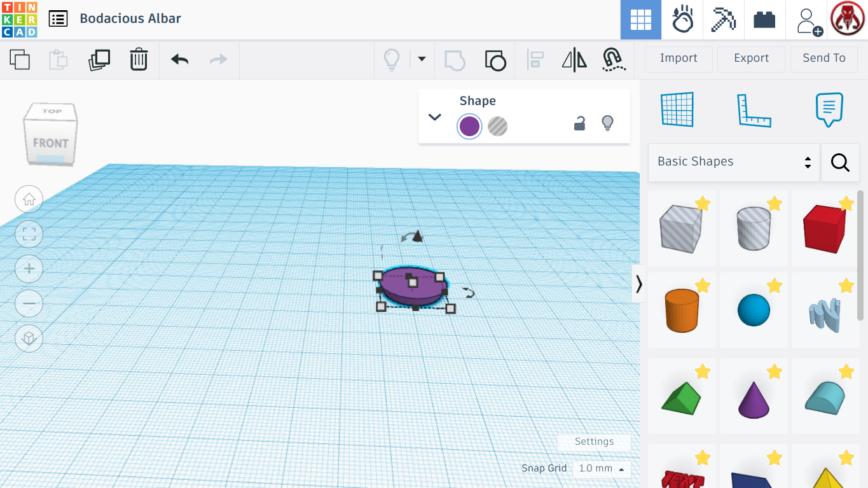Image resolution: width=868 pixels, height=488 pixels.
Task: Select the Workplane tool icon
Action: click(x=677, y=109)
